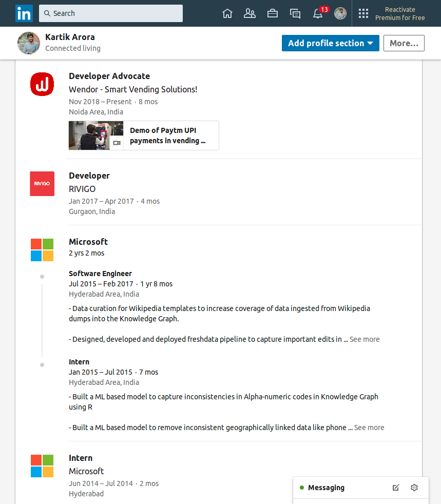441x504 pixels.
Task: Click Nov 2018 – Present date range
Action: pos(100,102)
